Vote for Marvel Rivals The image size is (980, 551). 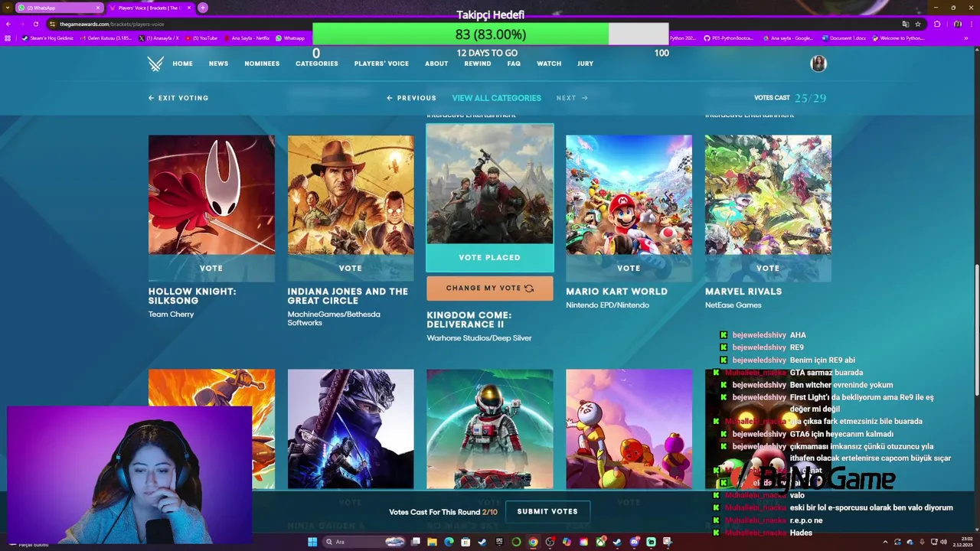tap(768, 268)
